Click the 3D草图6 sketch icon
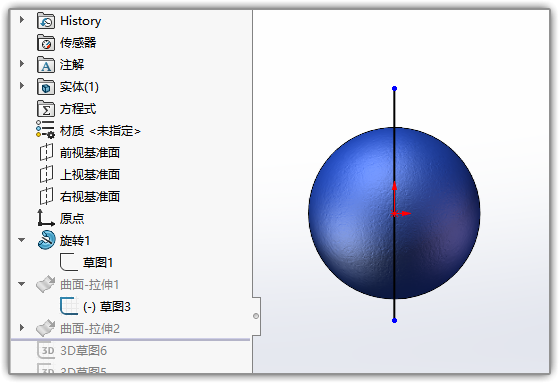Image resolution: width=559 pixels, height=383 pixels. coord(46,350)
